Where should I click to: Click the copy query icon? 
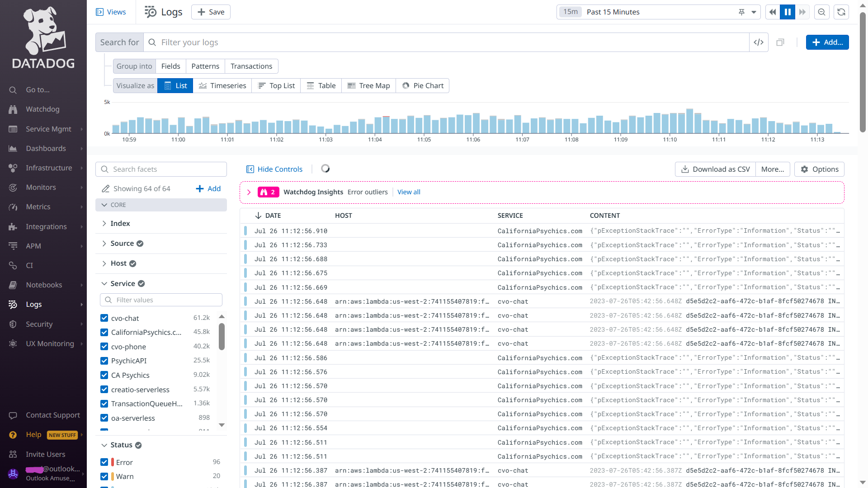coord(780,42)
